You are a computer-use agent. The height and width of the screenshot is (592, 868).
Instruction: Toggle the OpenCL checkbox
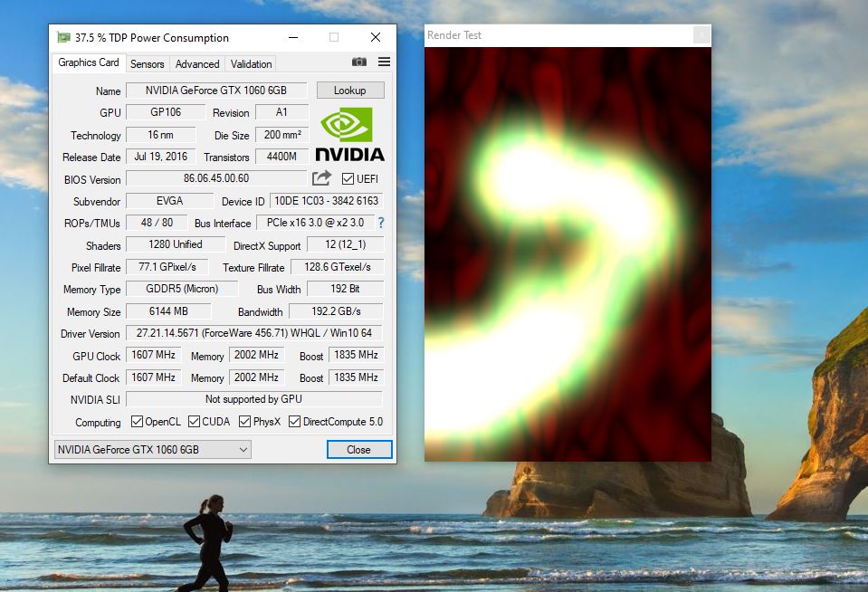coord(137,422)
